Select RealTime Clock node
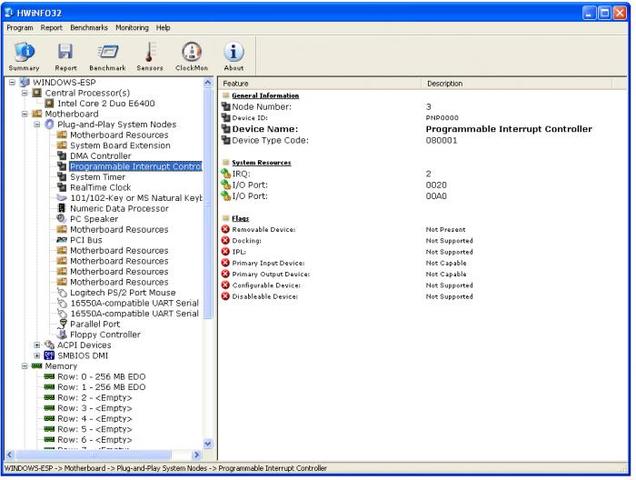Screen dimensions: 636x480 pyautogui.click(x=100, y=187)
